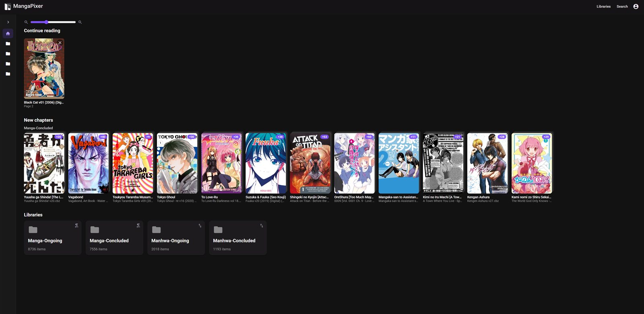
Task: Open the To Love-Ru Darkness cover
Action: [x=221, y=163]
